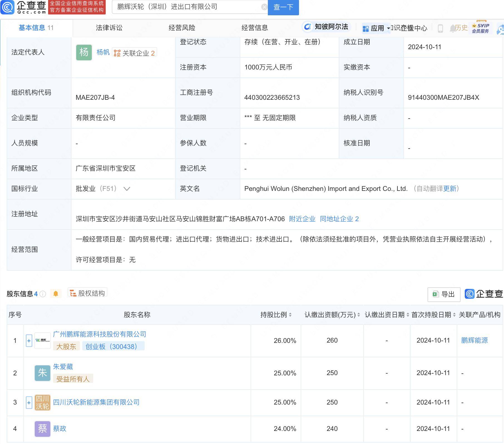504x444 pixels.
Task: Click 更新 link after the English name
Action: [x=450, y=189]
